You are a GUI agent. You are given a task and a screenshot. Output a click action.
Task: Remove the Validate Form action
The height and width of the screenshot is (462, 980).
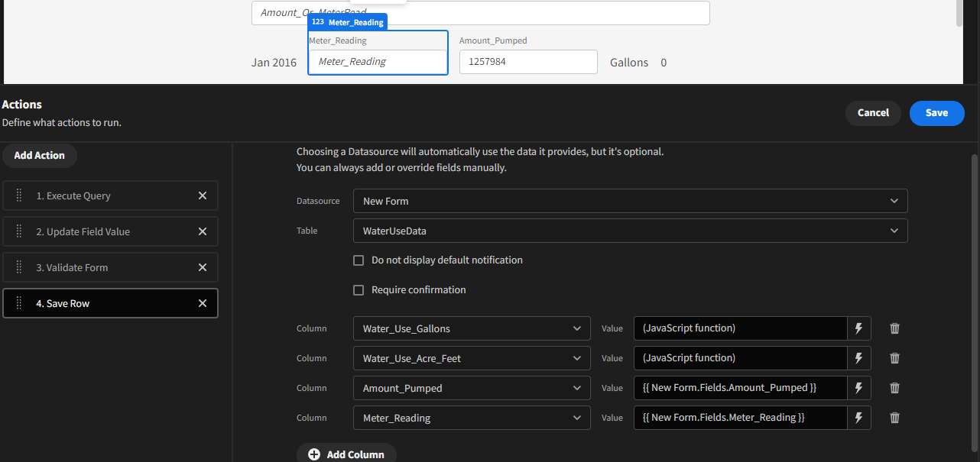tap(203, 267)
